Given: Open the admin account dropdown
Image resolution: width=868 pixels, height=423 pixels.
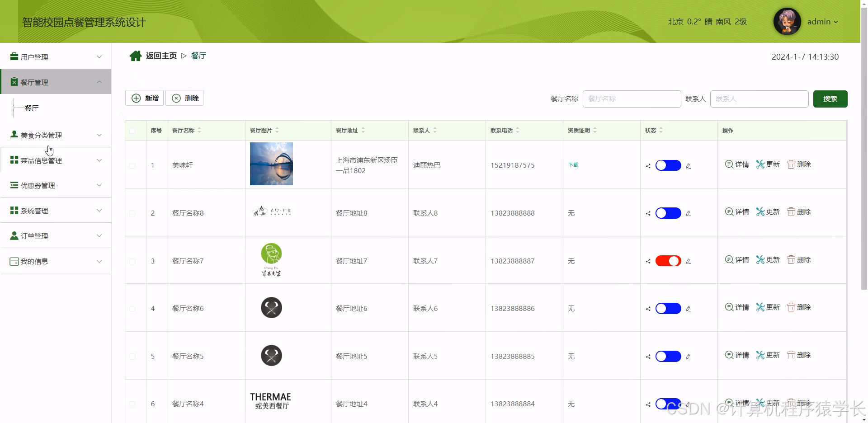Looking at the screenshot, I should [822, 22].
